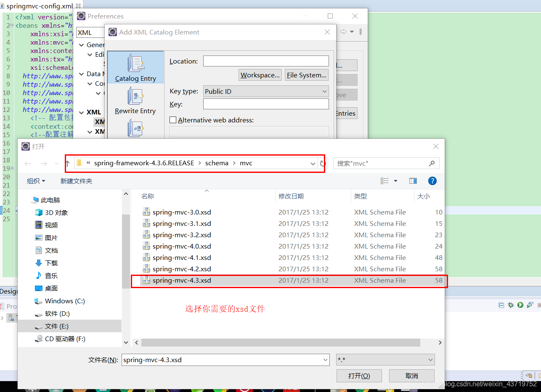The image size is (541, 392).
Task: Open the Key type dropdown (Public ID)
Action: tap(266, 91)
